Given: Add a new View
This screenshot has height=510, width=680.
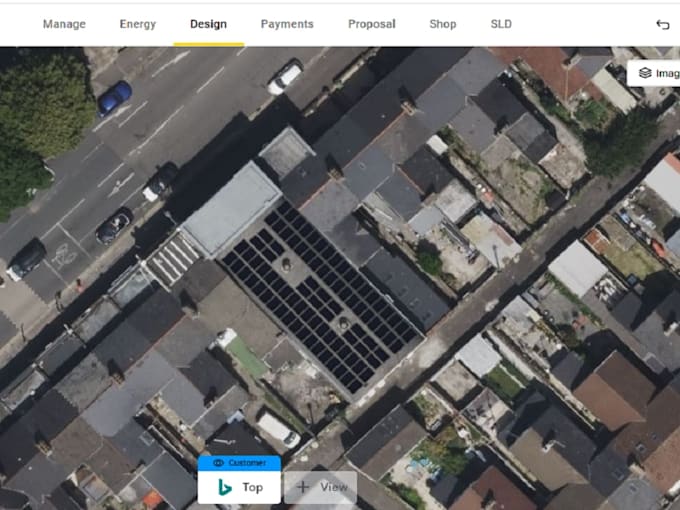Looking at the screenshot, I should click(320, 487).
